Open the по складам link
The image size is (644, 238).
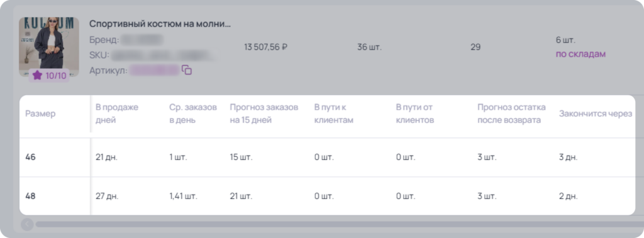point(580,54)
